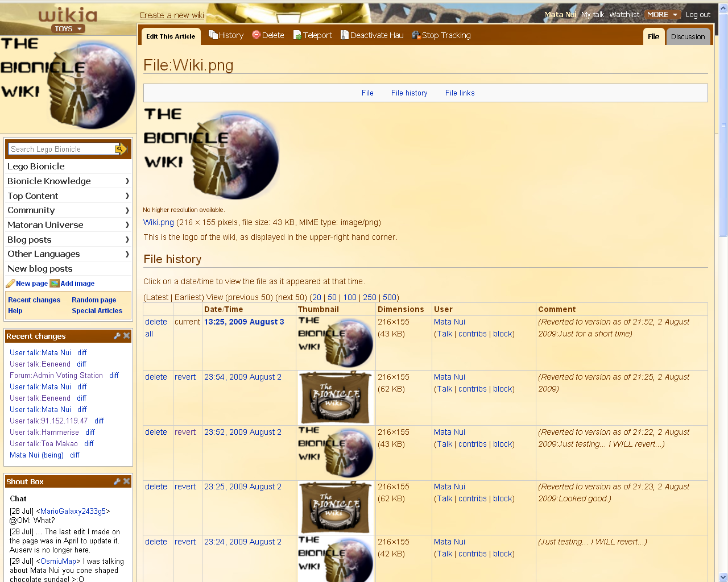This screenshot has width=728, height=582.
Task: Click the Wikia logo
Action: coord(68,15)
